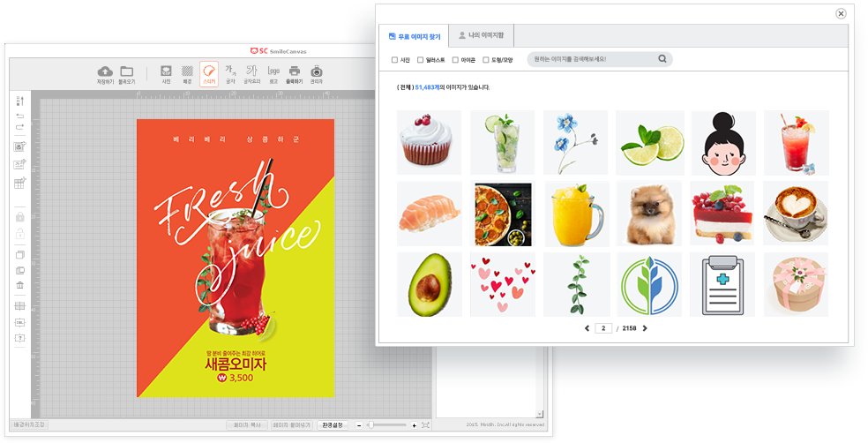The height and width of the screenshot is (443, 868).
Task: Click the DBL icon in left sidebar
Action: [20, 322]
